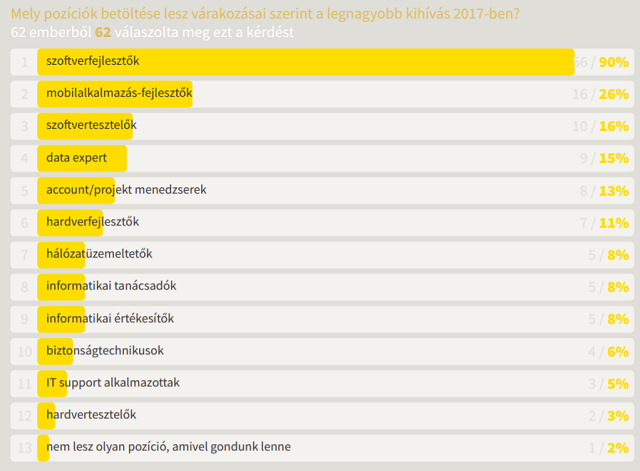Click informatikai értékesítők row

click(322, 319)
